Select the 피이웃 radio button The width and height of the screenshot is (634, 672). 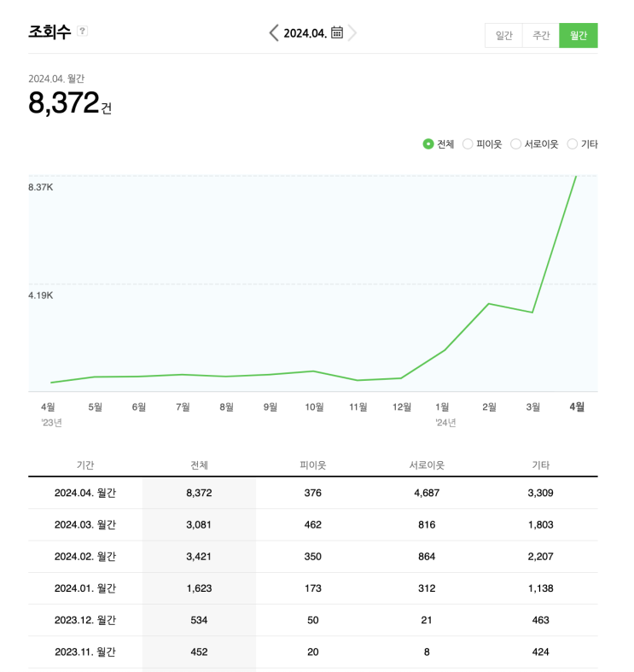[468, 144]
